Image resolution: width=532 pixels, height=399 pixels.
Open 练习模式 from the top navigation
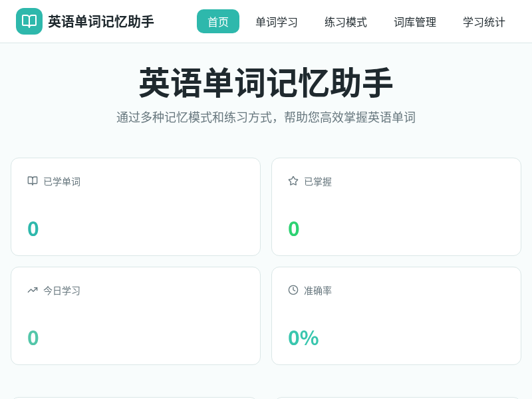pyautogui.click(x=345, y=22)
